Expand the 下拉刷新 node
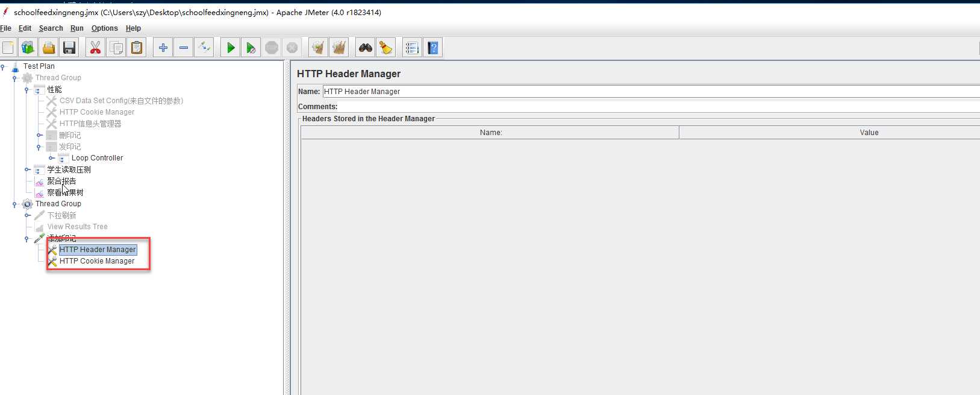Image resolution: width=980 pixels, height=395 pixels. pyautogui.click(x=27, y=215)
